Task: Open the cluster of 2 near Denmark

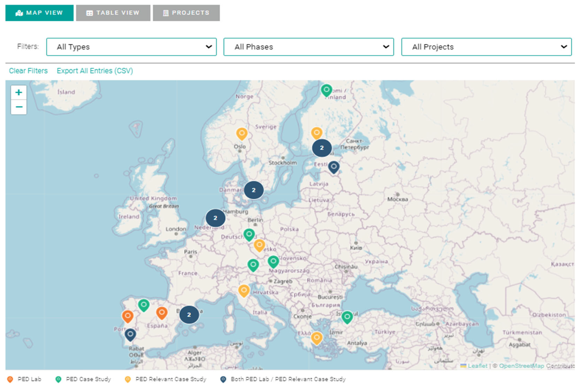Action: click(x=253, y=190)
